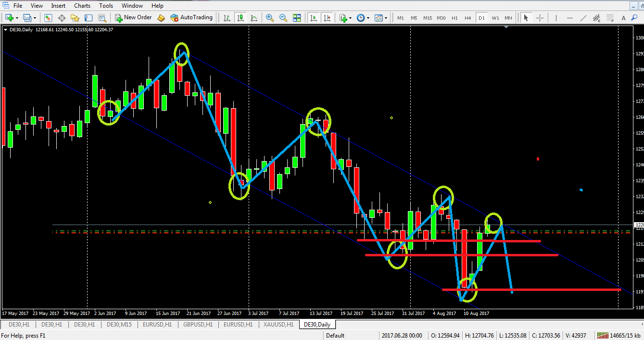Open the Market Watch window icon
Image resolution: width=644 pixels, height=340 pixels.
(48, 18)
